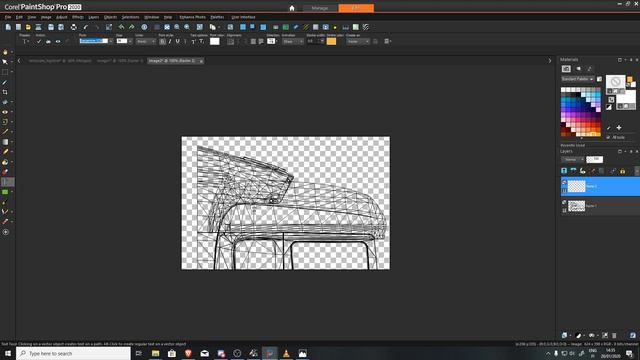Click the Zoom in magnifier icon
This screenshot has height=360, width=640.
pos(187,27)
